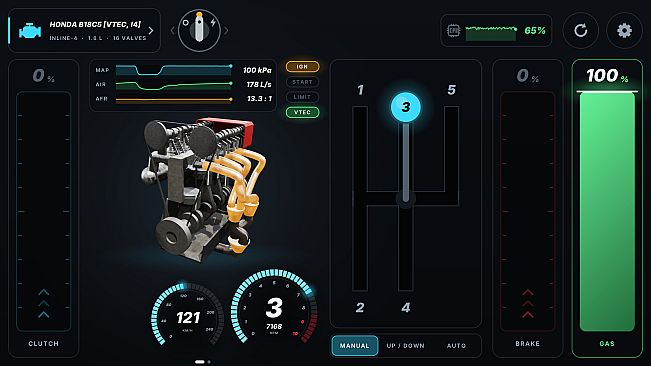Viewport: 651px width, 366px height.
Task: Click the blue engine icon
Action: [30, 31]
